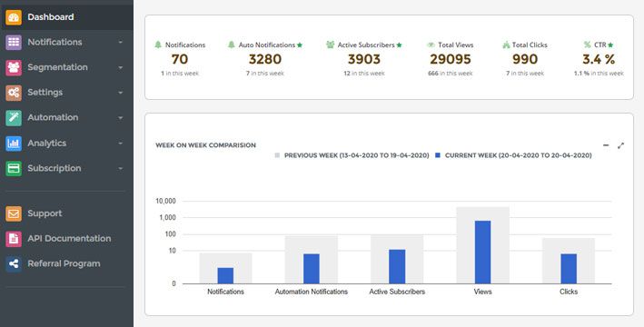Click the Views axis label

[482, 292]
